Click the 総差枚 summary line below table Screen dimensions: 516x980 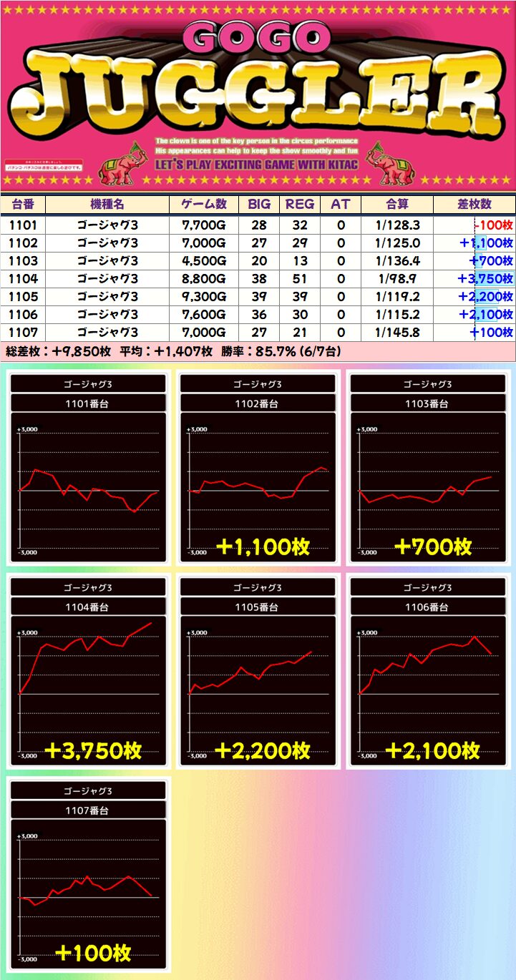173,351
